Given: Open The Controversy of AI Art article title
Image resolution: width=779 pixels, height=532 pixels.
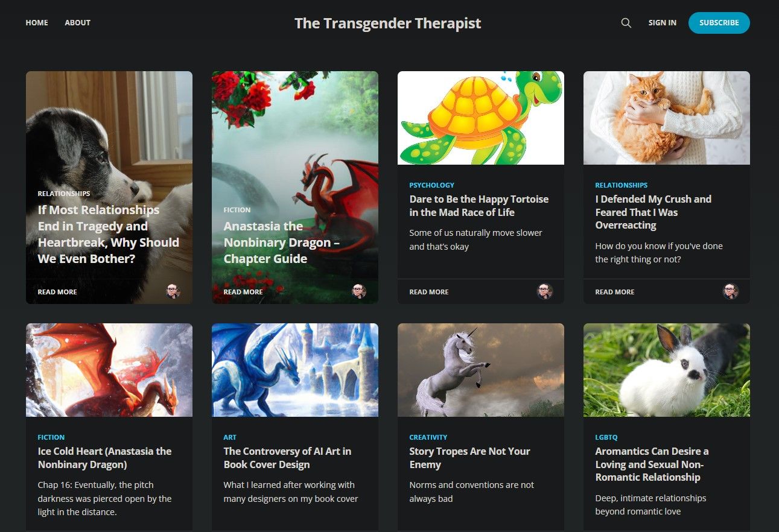Looking at the screenshot, I should click(x=288, y=458).
